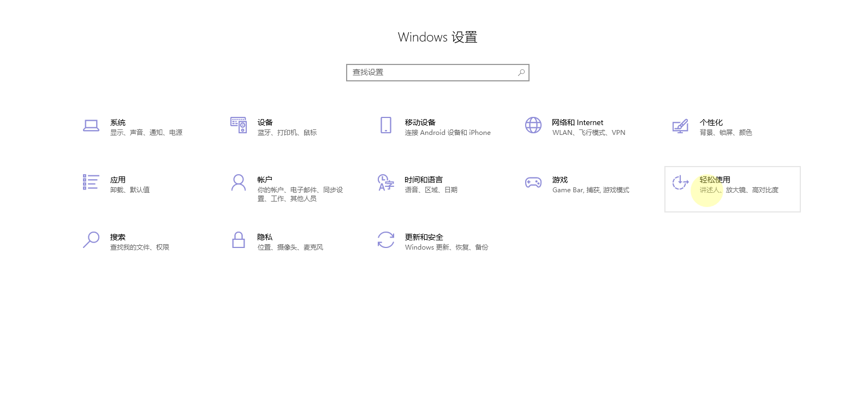Screen dimensions: 868x396
Task: Click inside the 查找设置 search field
Action: 431,73
